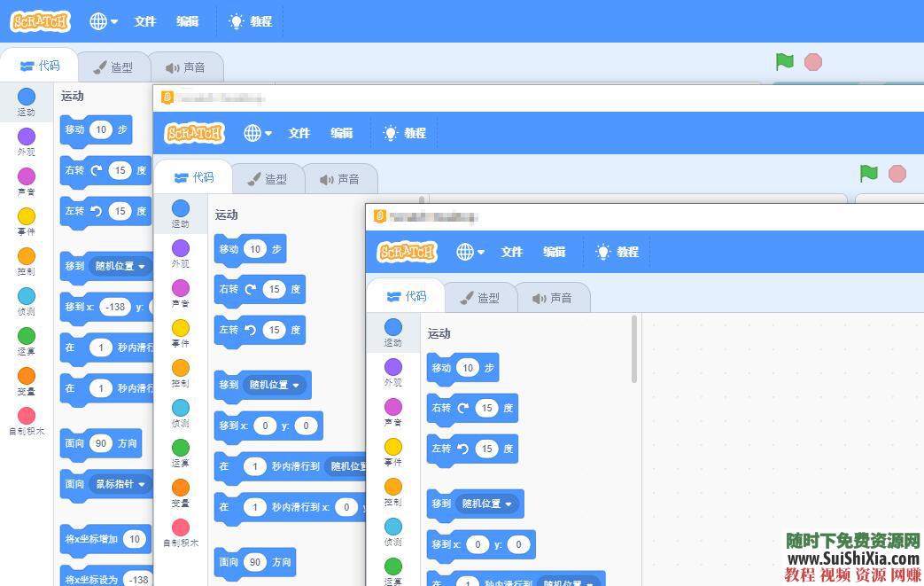Open the language globe menu

tap(100, 21)
